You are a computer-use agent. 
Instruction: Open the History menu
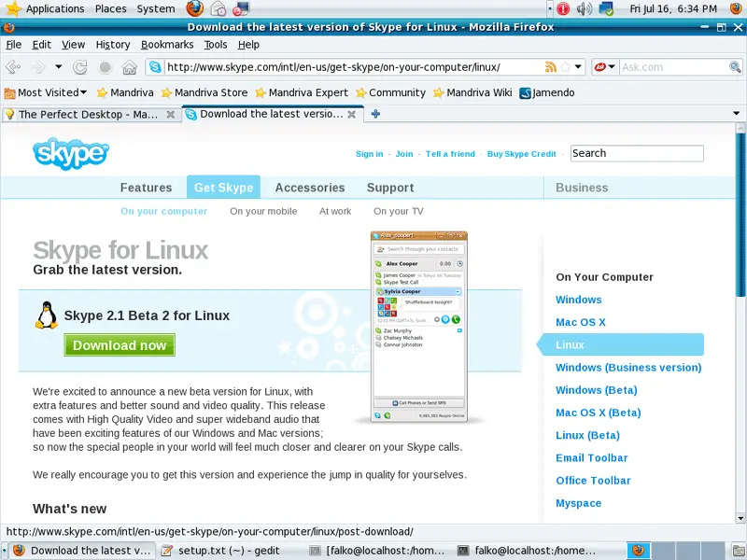click(113, 44)
